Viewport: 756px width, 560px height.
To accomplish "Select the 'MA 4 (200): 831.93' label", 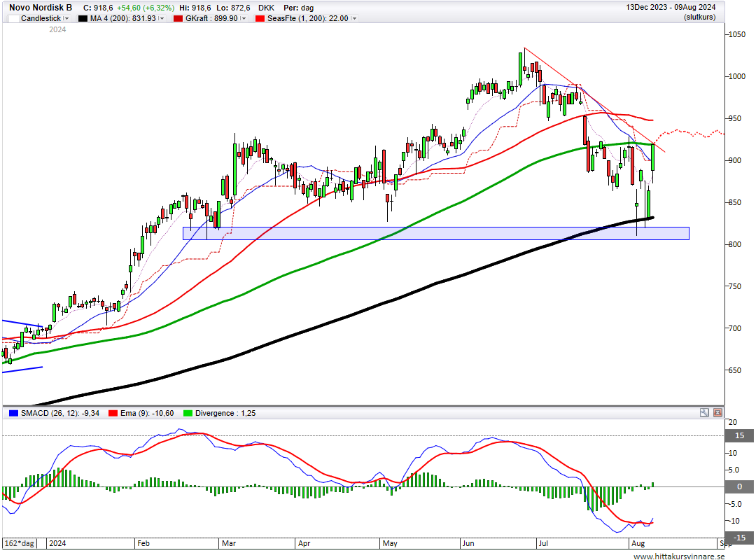I will click(x=123, y=18).
